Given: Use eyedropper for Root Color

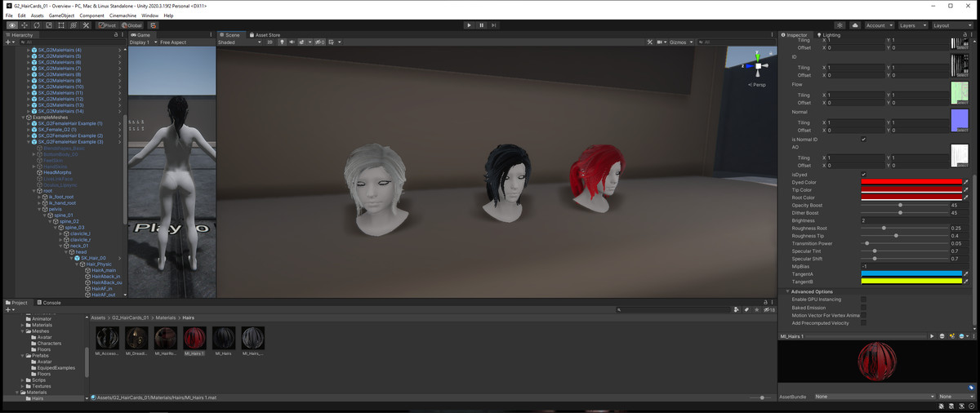Looking at the screenshot, I should coord(966,198).
